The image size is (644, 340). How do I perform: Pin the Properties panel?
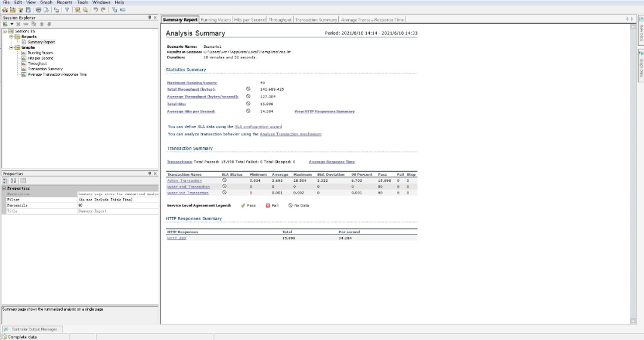coord(150,174)
